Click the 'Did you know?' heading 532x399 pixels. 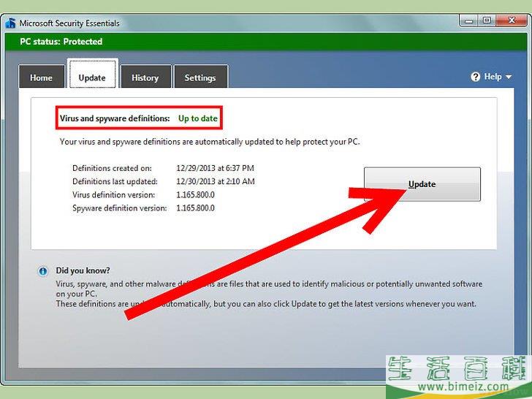83,270
